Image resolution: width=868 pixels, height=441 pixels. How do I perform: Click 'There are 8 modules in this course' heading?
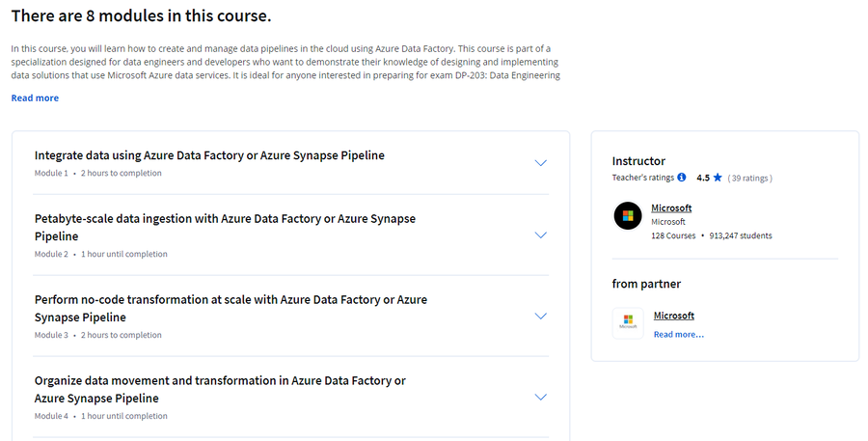[141, 15]
